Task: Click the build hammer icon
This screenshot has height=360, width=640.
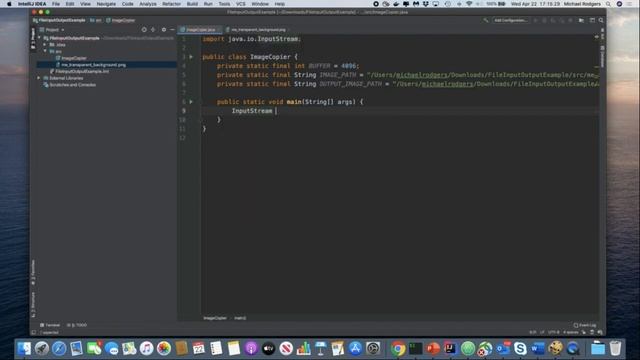Action: (486, 20)
